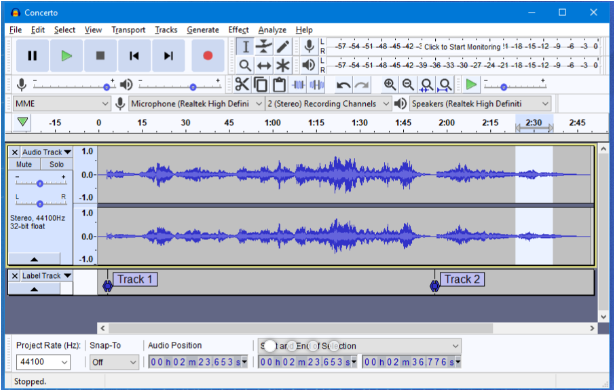Image resolution: width=615 pixels, height=391 pixels.
Task: Open the Help menu
Action: tap(304, 30)
